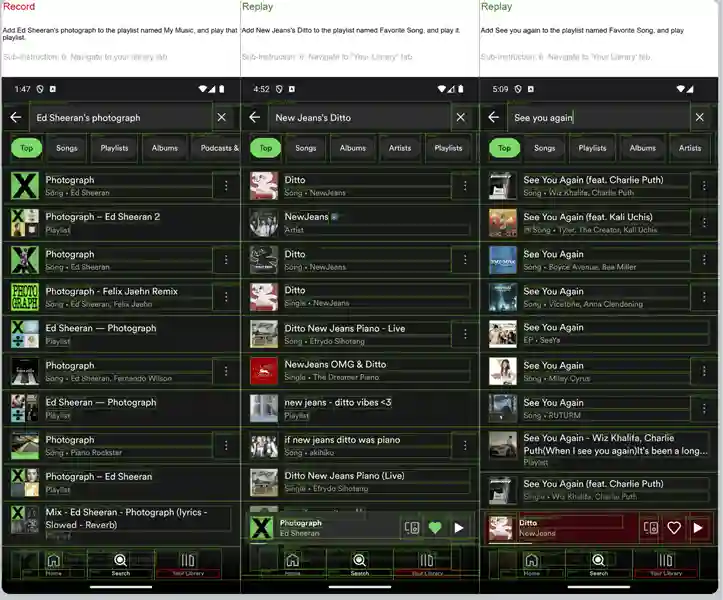
Task: Open NewJeans OMG & Ditto single
Action: tap(360, 370)
